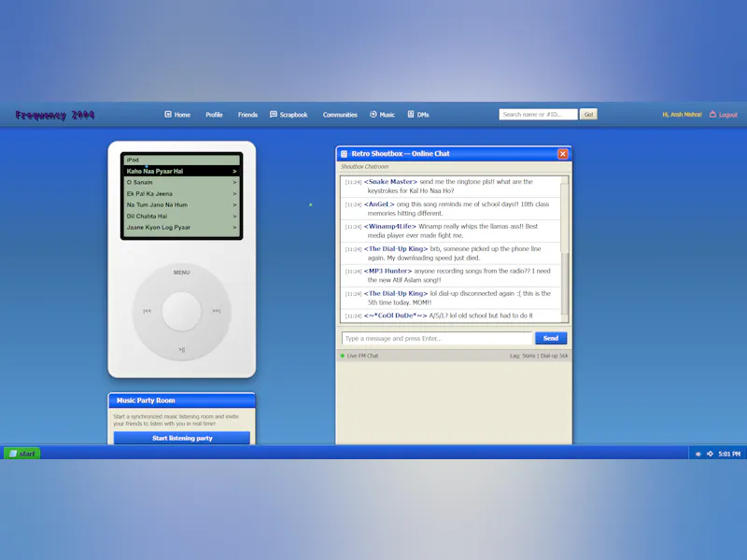Click the Logout icon
Viewport: 747px width, 560px height.
pos(712,114)
